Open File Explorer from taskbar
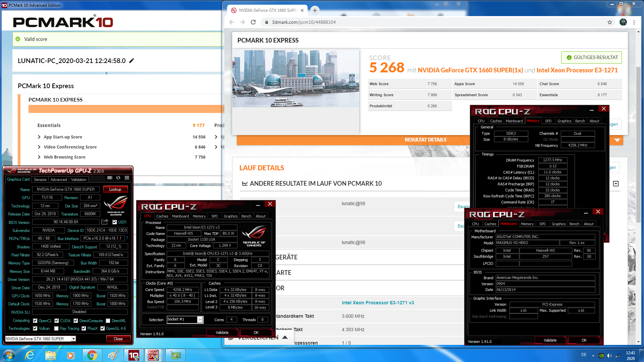The width and height of the screenshot is (644, 362). click(51, 355)
